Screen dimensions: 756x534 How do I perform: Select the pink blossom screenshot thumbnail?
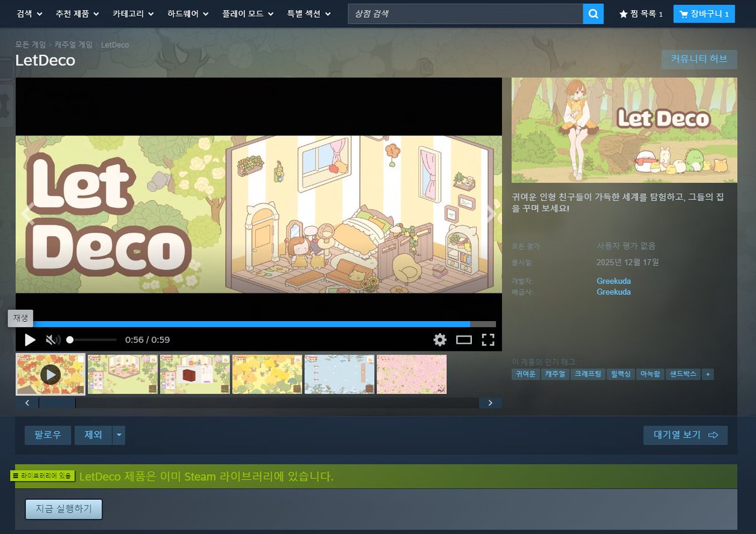click(x=411, y=374)
